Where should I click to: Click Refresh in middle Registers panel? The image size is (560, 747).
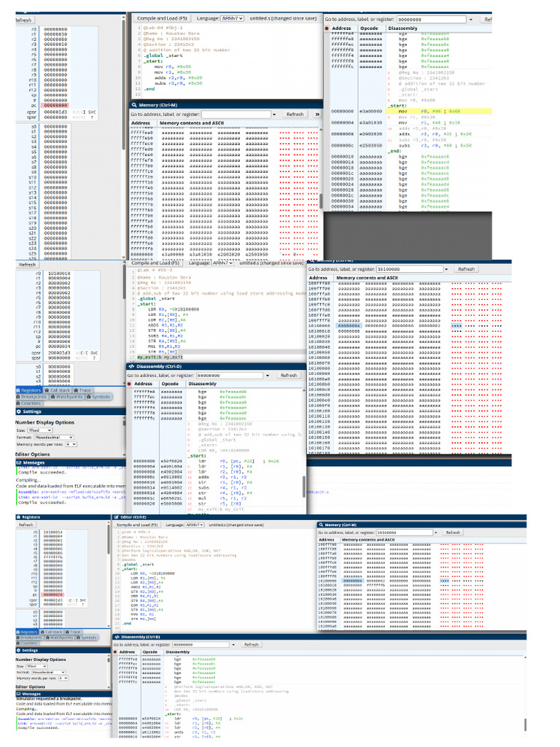pyautogui.click(x=27, y=264)
